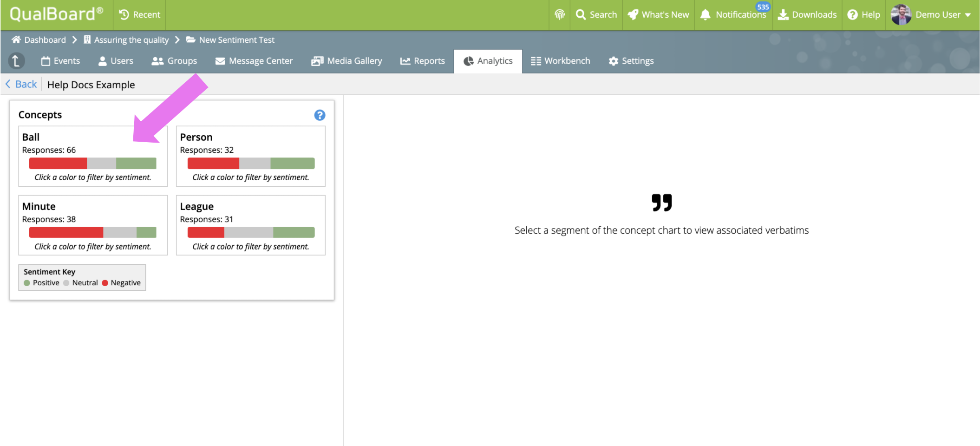
Task: Switch to the Events tab
Action: tap(60, 61)
